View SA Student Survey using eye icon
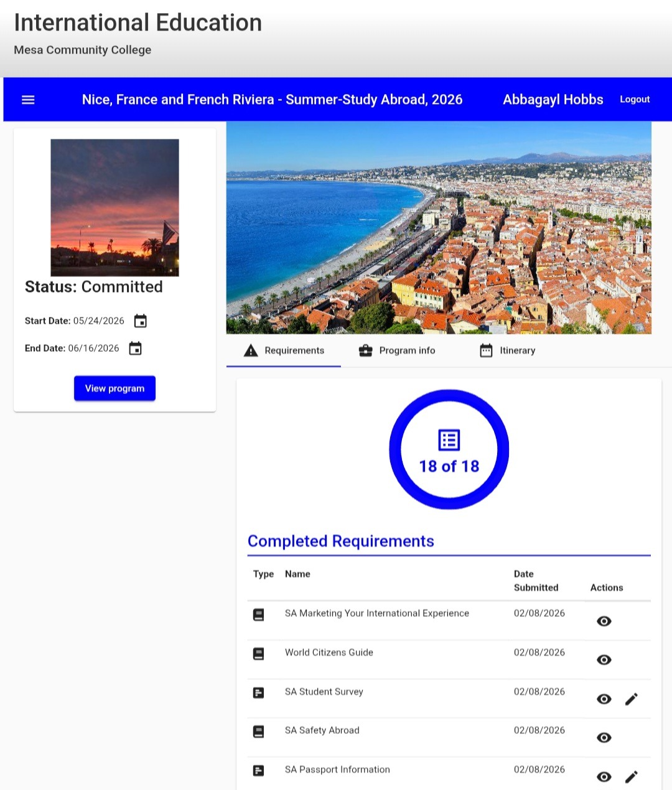 [x=604, y=699]
